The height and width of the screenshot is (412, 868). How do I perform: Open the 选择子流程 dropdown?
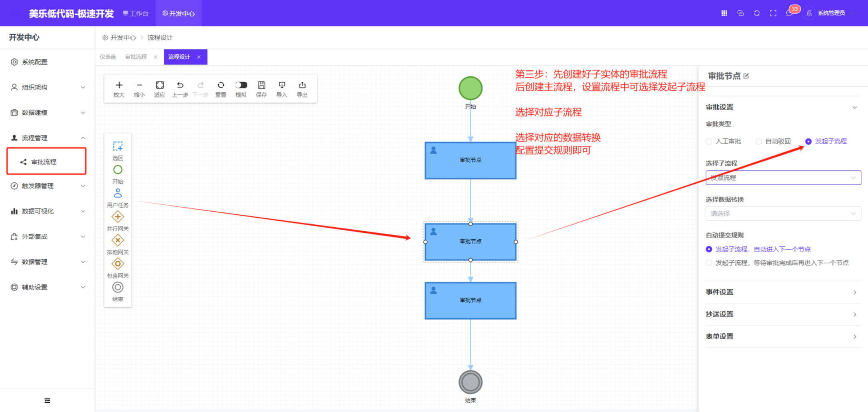(x=783, y=178)
